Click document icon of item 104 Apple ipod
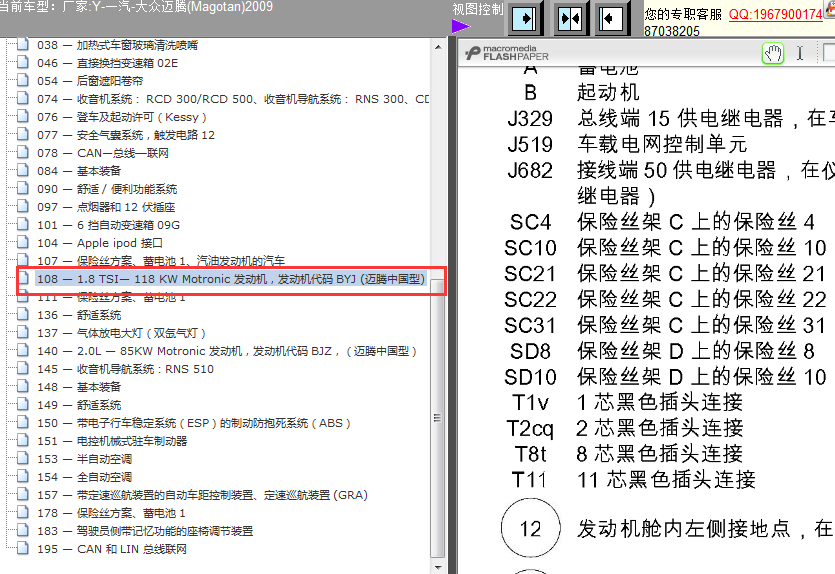This screenshot has width=835, height=574. [22, 242]
